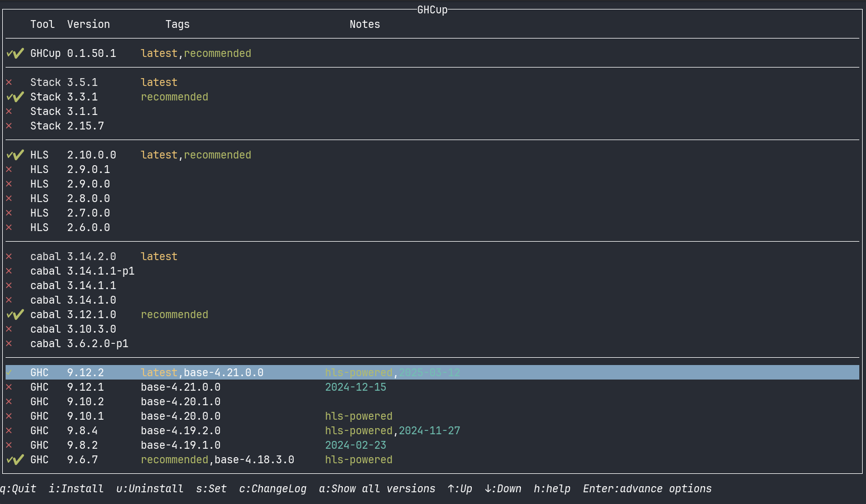Click the red cross beside Stack 3.1.1
This screenshot has width=866, height=504.
(9, 112)
